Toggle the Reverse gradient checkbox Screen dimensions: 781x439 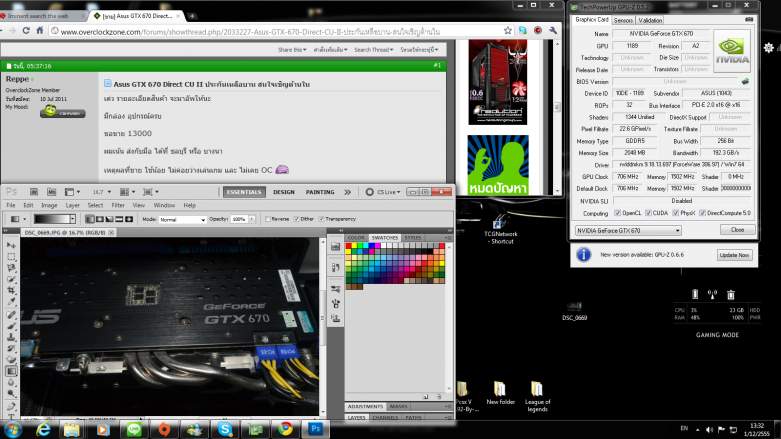268,219
